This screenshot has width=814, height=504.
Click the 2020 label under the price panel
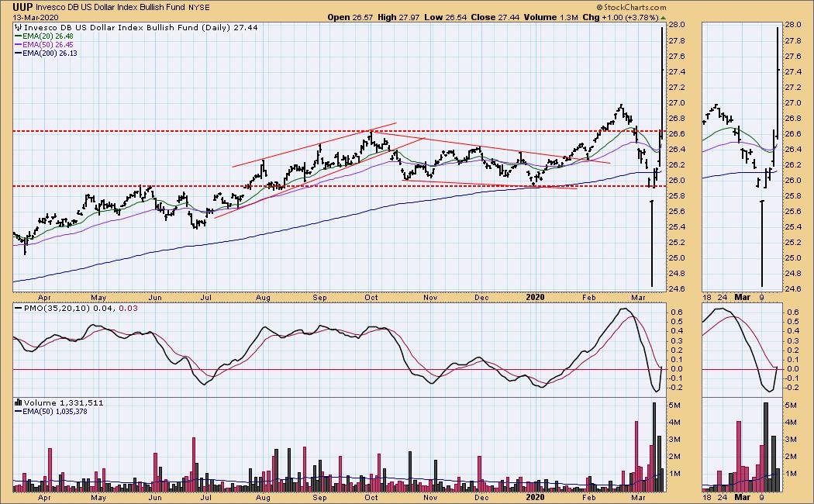(535, 298)
